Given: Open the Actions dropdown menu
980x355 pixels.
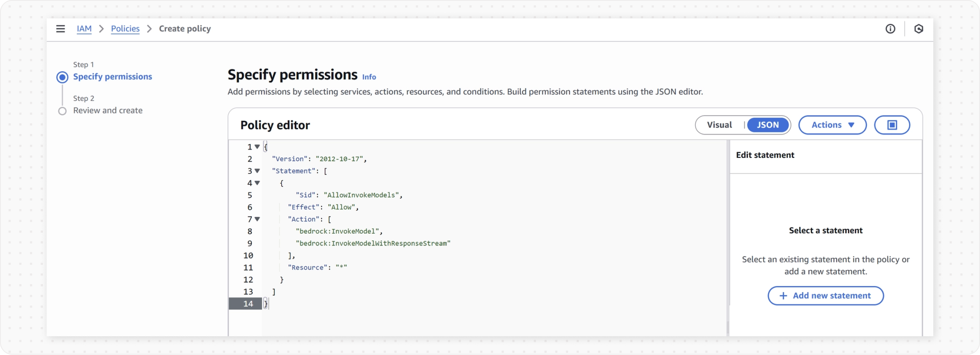Looking at the screenshot, I should pos(832,125).
